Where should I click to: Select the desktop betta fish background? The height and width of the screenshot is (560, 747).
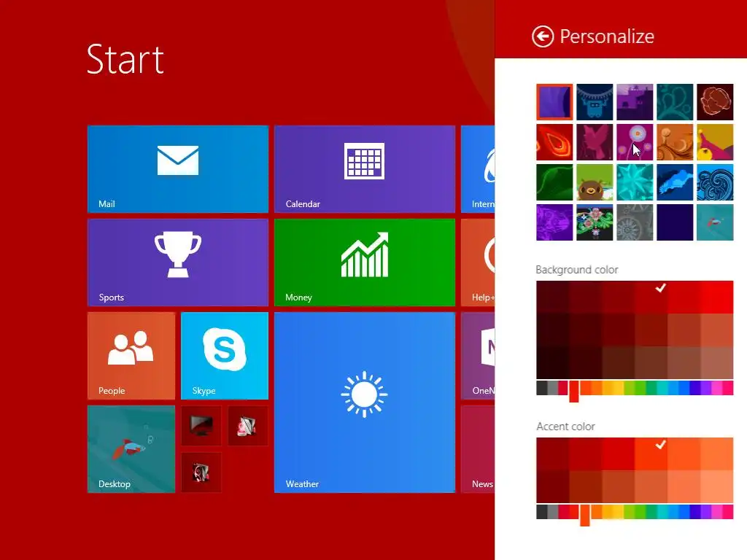coord(715,222)
